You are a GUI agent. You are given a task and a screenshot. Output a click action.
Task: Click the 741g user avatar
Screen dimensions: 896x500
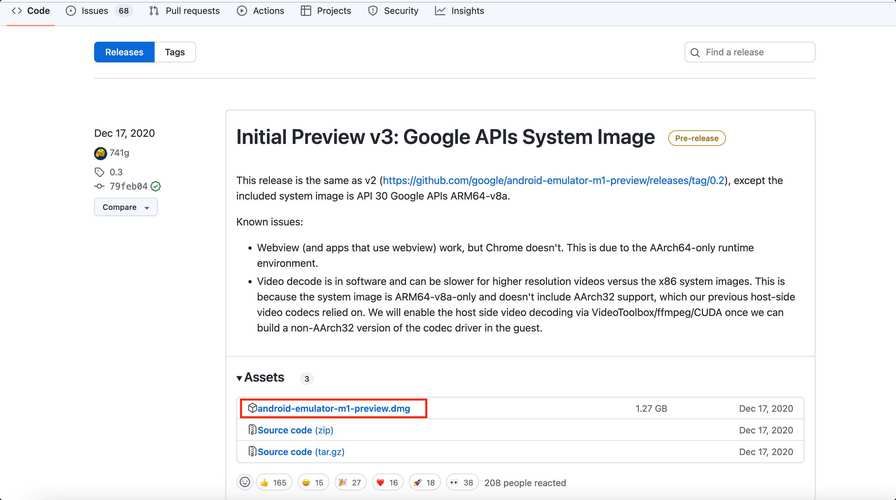(100, 153)
